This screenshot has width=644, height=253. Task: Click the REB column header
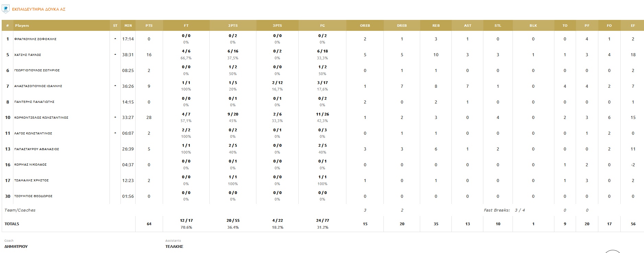pyautogui.click(x=436, y=26)
